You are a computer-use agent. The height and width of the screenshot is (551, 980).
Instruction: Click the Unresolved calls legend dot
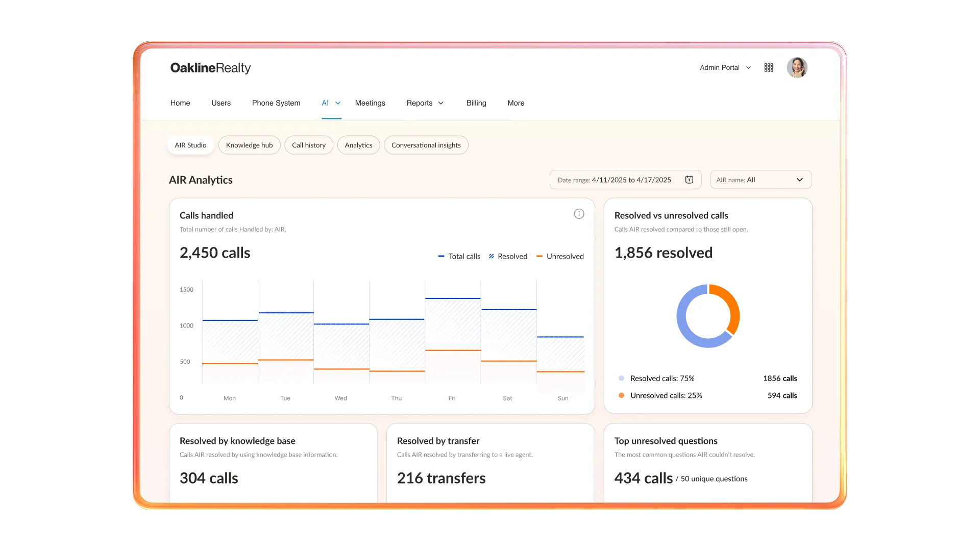[621, 395]
